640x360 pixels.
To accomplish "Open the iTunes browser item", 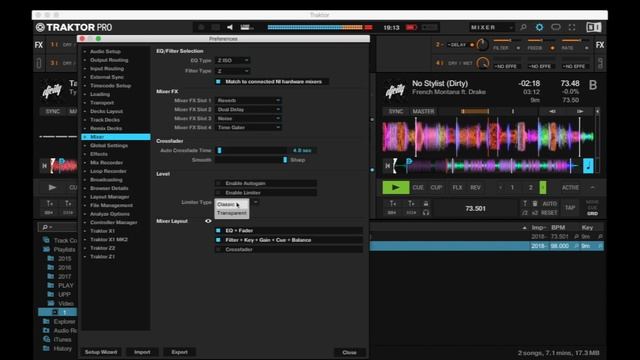I will (x=57, y=340).
